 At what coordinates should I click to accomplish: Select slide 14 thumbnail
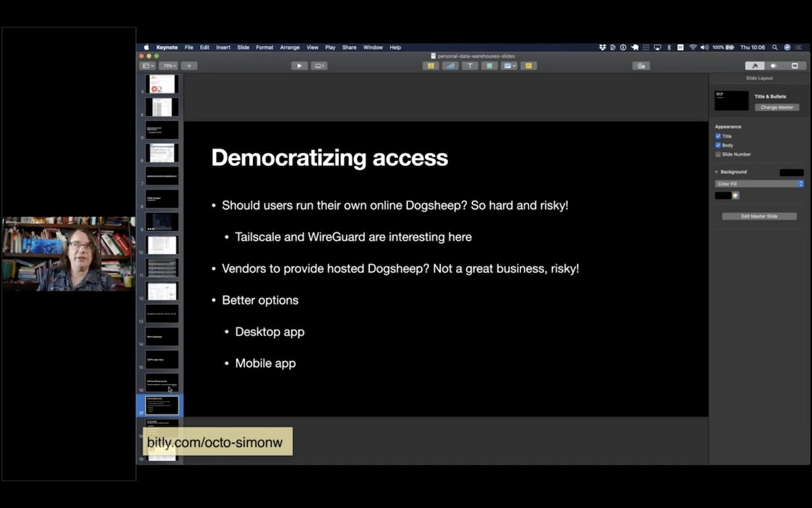(x=162, y=337)
